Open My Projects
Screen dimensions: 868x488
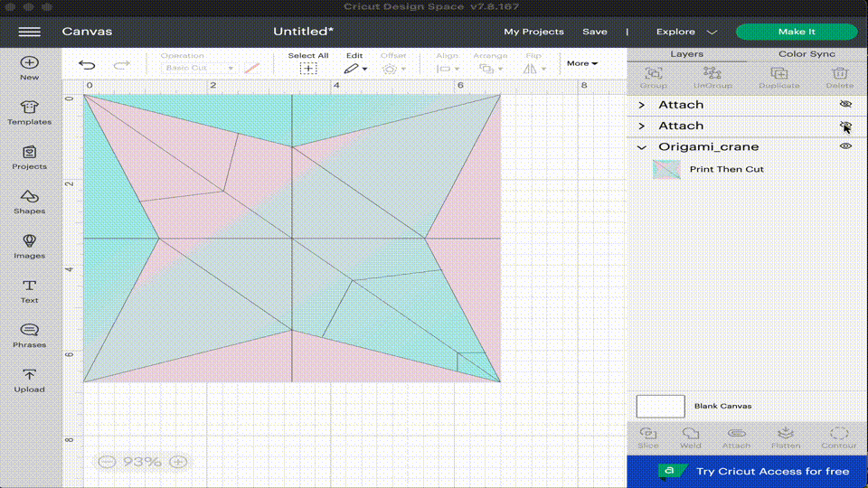(x=533, y=32)
